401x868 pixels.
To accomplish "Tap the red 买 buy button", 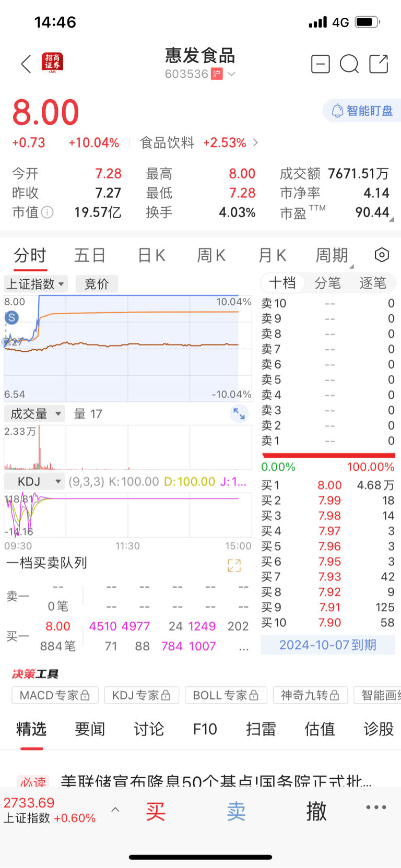I will click(x=156, y=811).
